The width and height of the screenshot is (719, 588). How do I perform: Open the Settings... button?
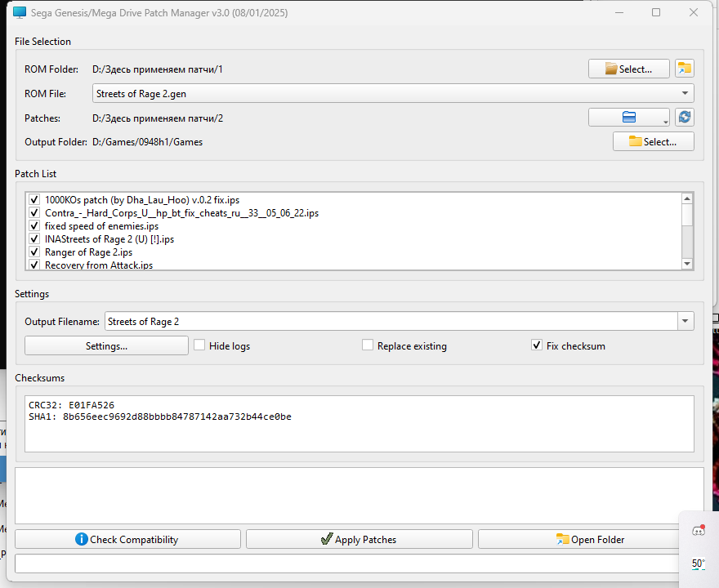point(106,346)
